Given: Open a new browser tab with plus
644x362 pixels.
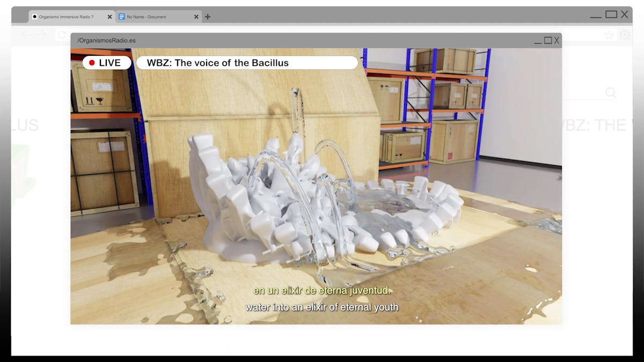Looking at the screenshot, I should pos(208,17).
